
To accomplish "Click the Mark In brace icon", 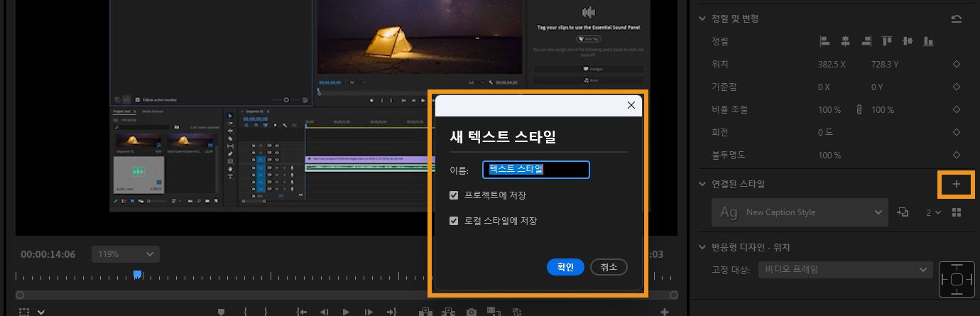I will (244, 312).
